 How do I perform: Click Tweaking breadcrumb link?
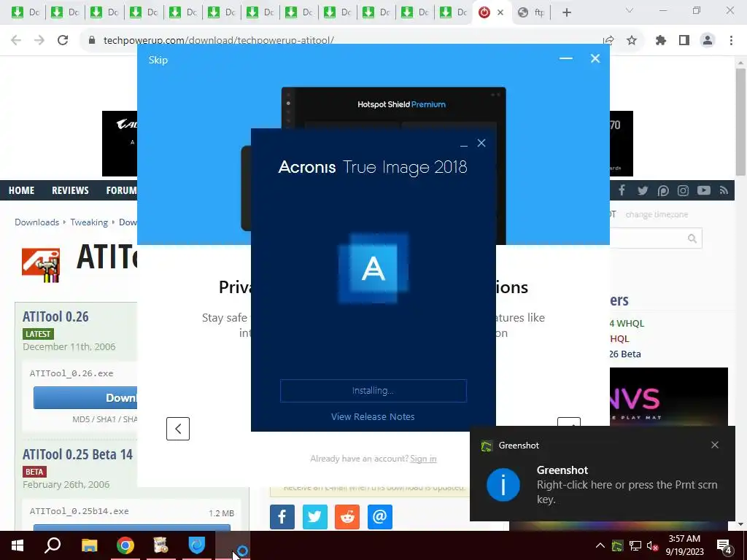[89, 222]
